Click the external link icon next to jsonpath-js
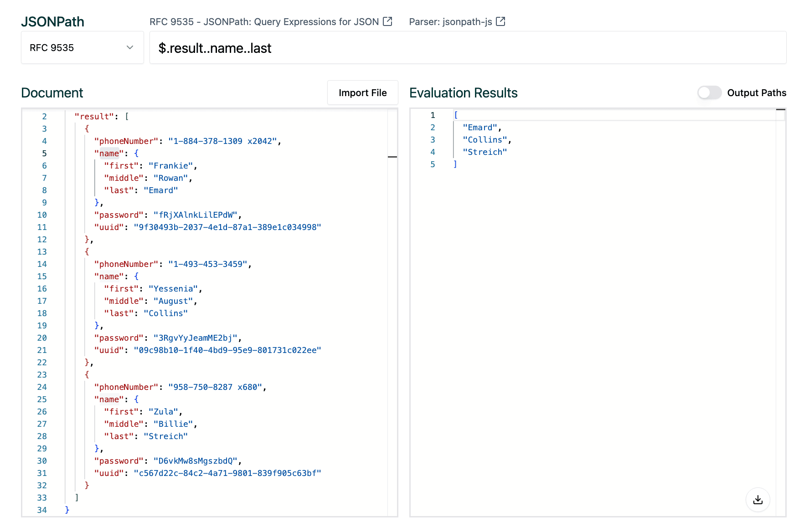This screenshot has width=804, height=532. coord(500,21)
